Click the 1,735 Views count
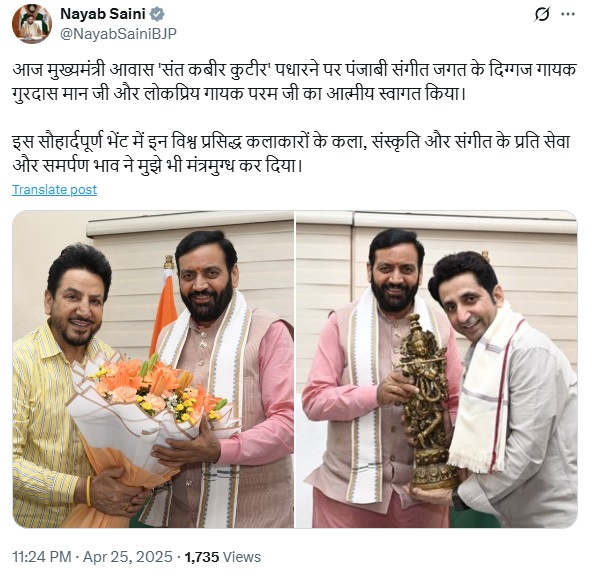The image size is (593, 581). point(223,557)
